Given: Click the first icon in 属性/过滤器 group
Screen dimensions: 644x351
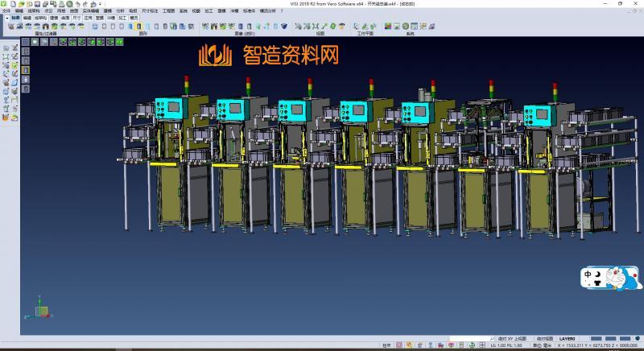Looking at the screenshot, I should tap(10, 27).
